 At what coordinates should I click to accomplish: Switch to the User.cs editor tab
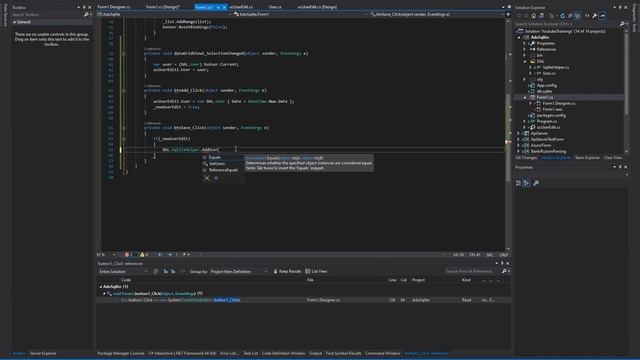pyautogui.click(x=275, y=7)
